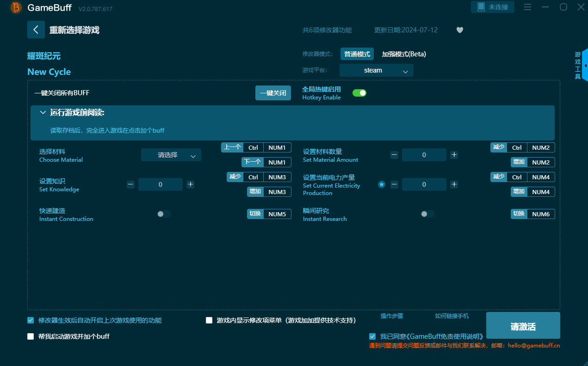Screen dimensions: 588x366
Task: Open the Choose Material dropdown
Action: (171, 155)
